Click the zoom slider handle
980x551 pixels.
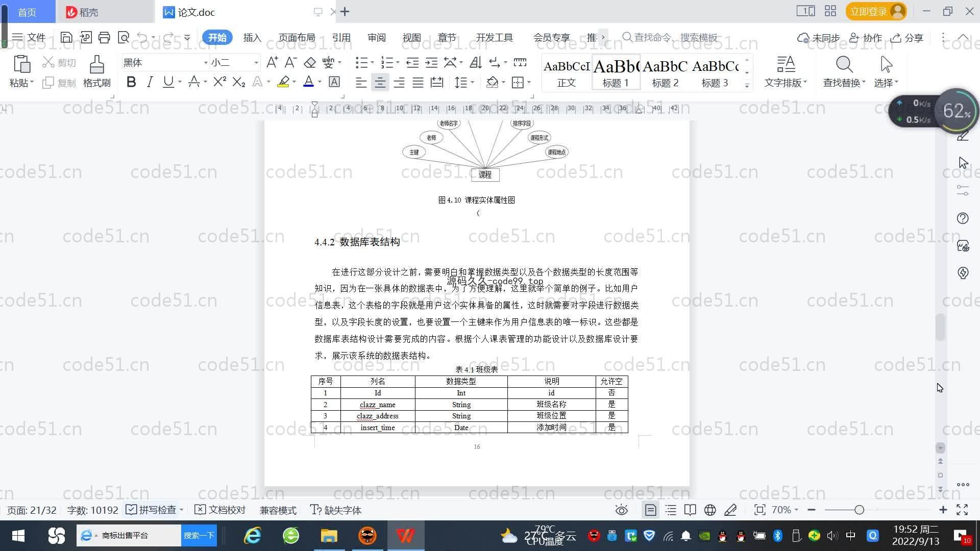(859, 510)
